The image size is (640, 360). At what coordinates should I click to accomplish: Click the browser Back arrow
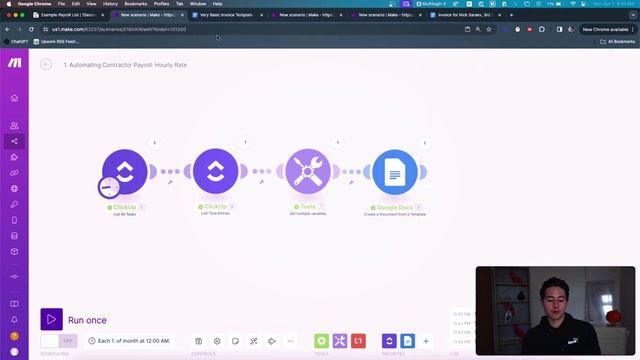click(x=7, y=29)
